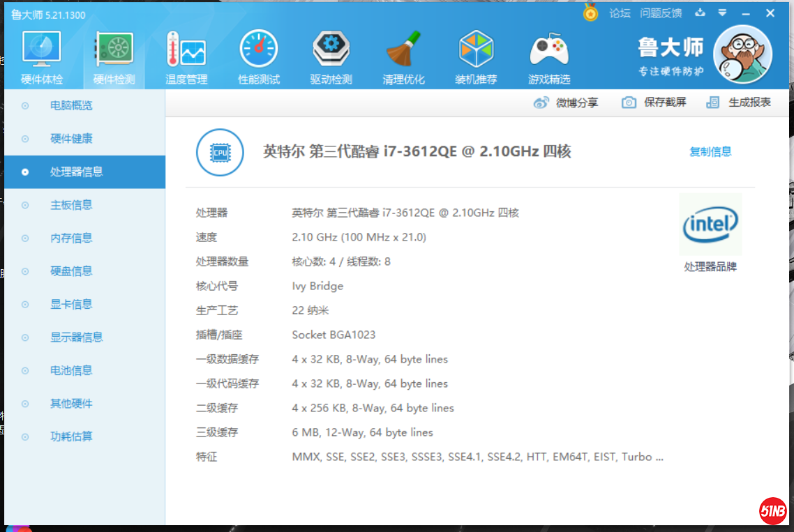Viewport: 794px width, 532px height.
Task: Click the 6 MB, 12-Way L3 cache value
Action: tap(363, 432)
